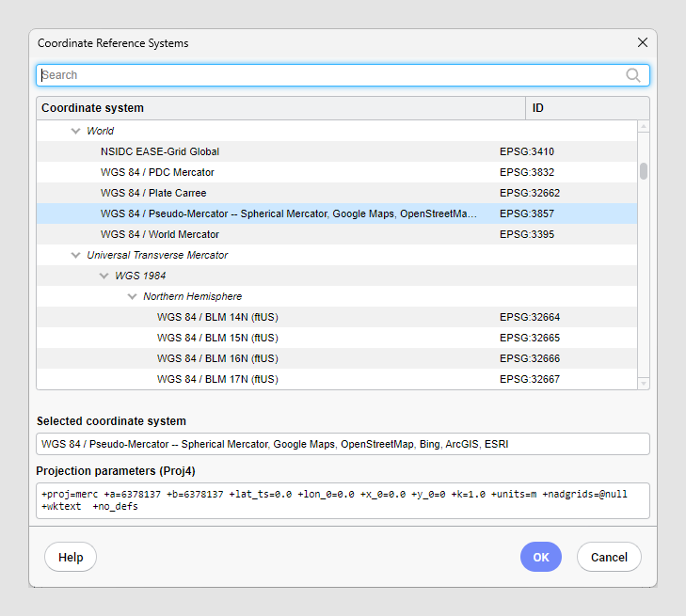The height and width of the screenshot is (616, 686).
Task: Select WGS 84 / World Mercator
Action: [x=160, y=234]
